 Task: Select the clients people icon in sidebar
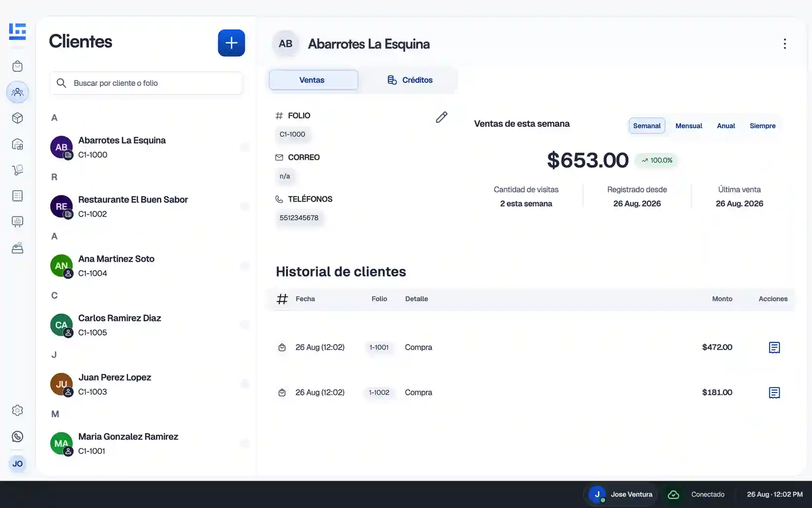(18, 92)
